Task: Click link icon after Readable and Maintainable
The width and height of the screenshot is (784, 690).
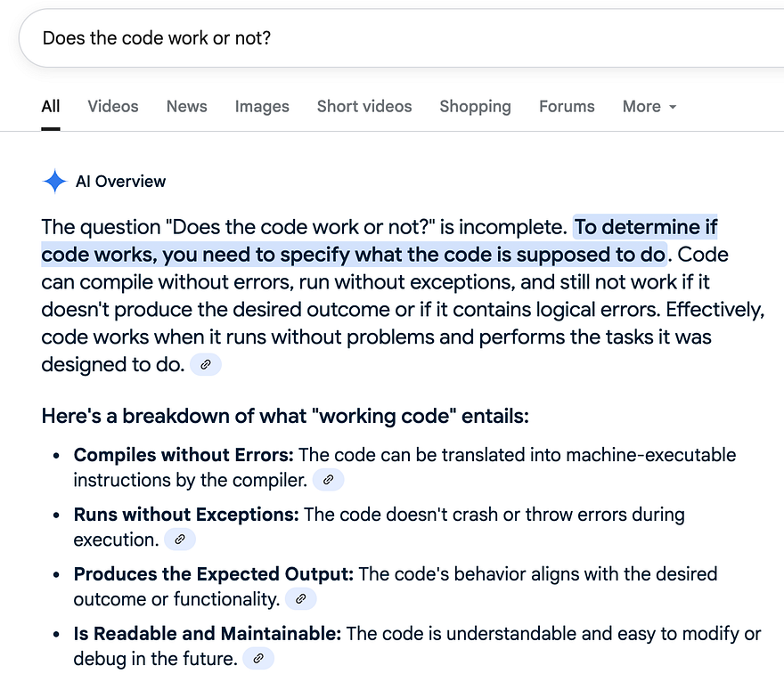Action: [x=258, y=659]
